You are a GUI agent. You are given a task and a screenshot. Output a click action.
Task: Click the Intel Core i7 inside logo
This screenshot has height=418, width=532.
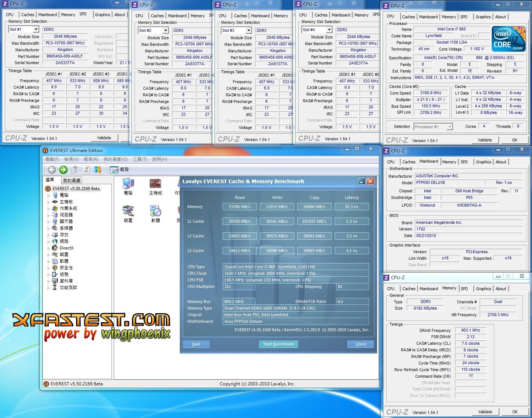509,38
